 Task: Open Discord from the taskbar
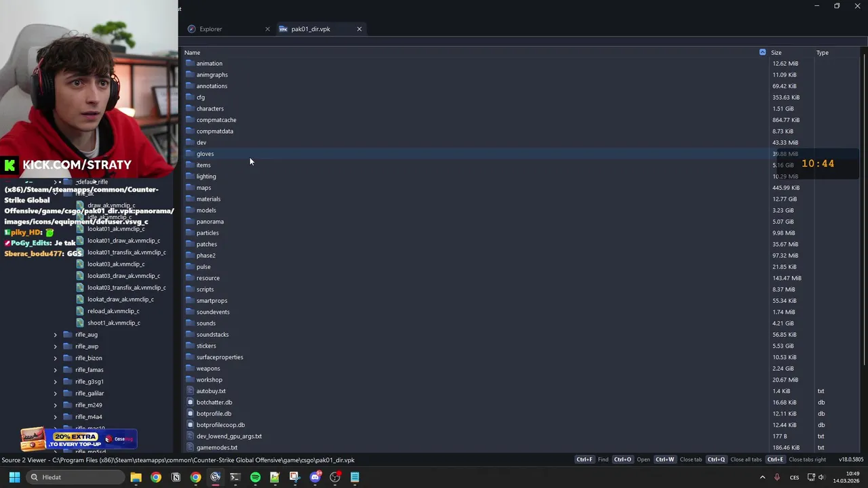315,477
